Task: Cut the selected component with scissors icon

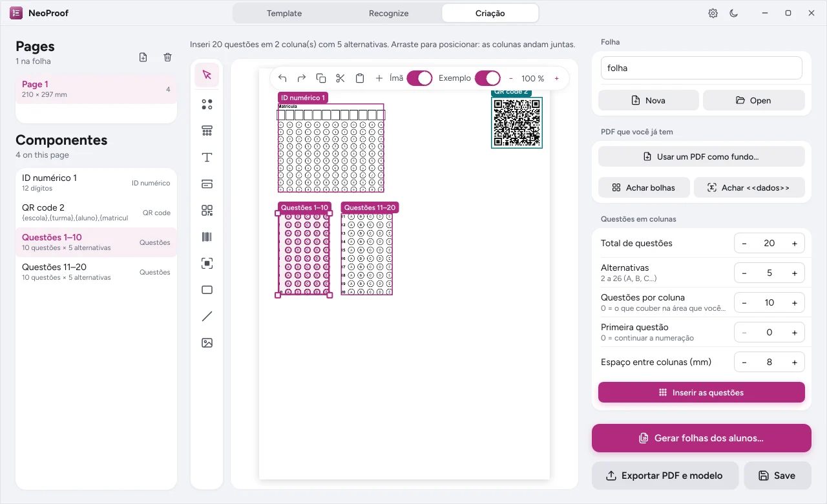Action: (x=340, y=78)
